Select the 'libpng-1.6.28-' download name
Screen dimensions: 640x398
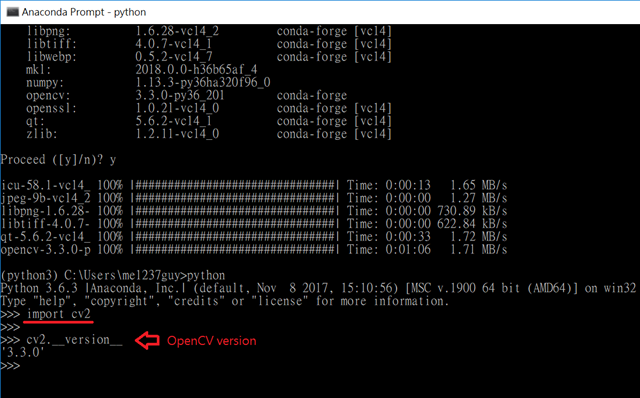[45, 211]
